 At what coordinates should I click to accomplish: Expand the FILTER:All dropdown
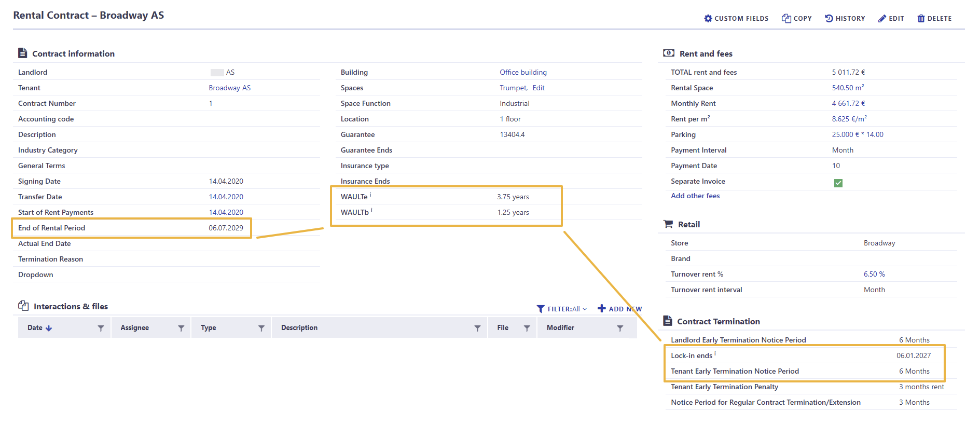coord(567,309)
